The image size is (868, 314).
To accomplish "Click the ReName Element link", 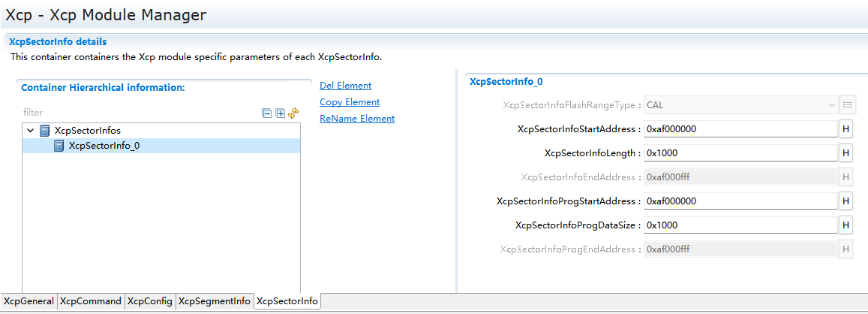I will pyautogui.click(x=357, y=119).
